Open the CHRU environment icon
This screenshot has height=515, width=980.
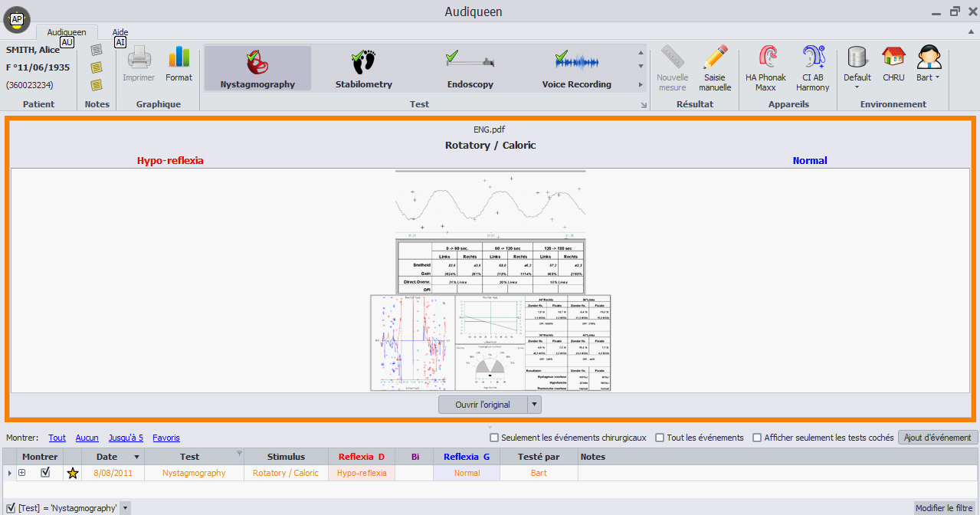coord(893,65)
